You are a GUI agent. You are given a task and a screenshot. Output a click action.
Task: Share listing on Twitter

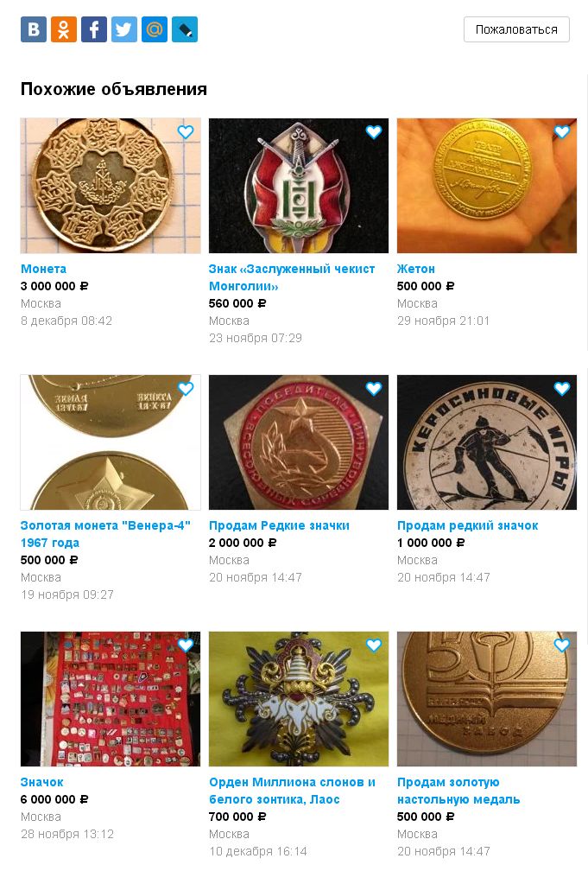(123, 29)
